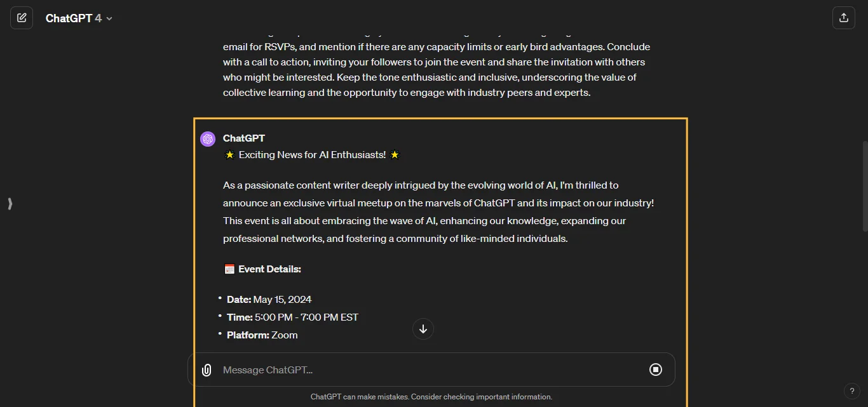Viewport: 868px width, 407px height.
Task: Click the ChatGPT avatar beside the response
Action: pyautogui.click(x=208, y=138)
